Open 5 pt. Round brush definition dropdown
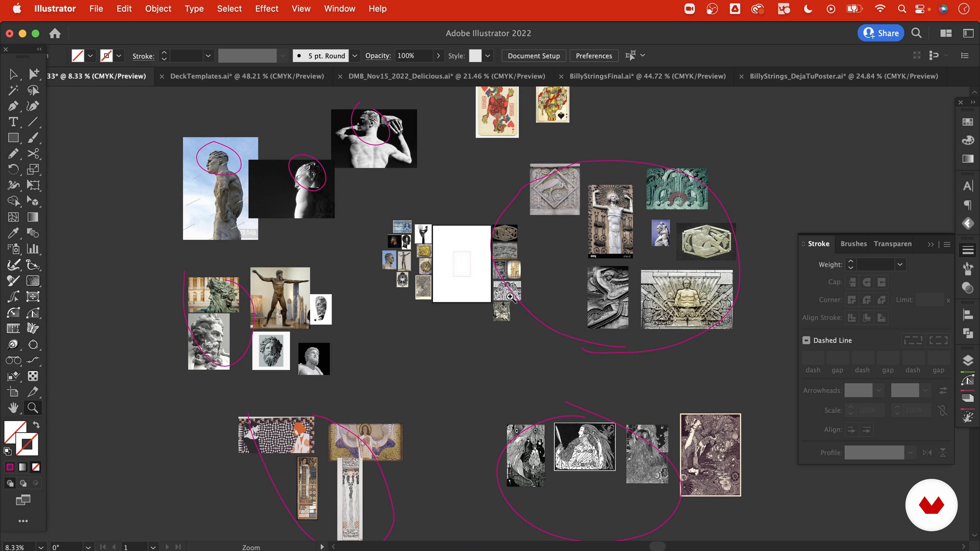The width and height of the screenshot is (980, 551). (354, 56)
